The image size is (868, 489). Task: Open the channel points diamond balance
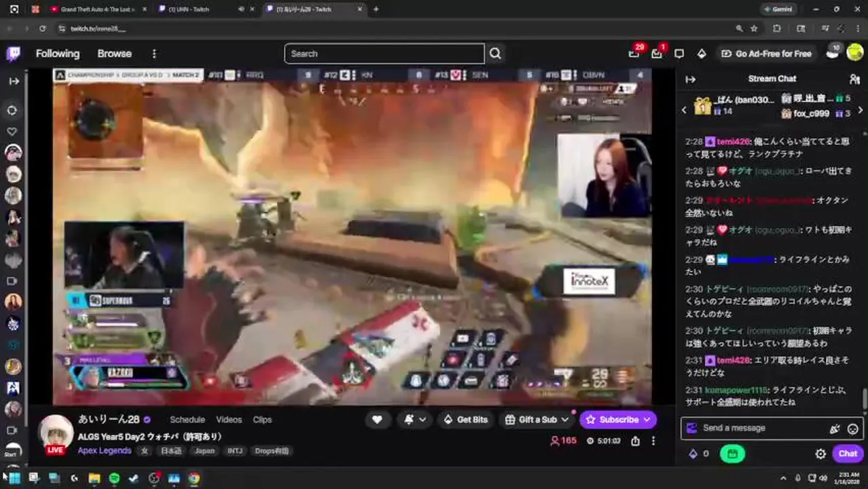point(699,454)
